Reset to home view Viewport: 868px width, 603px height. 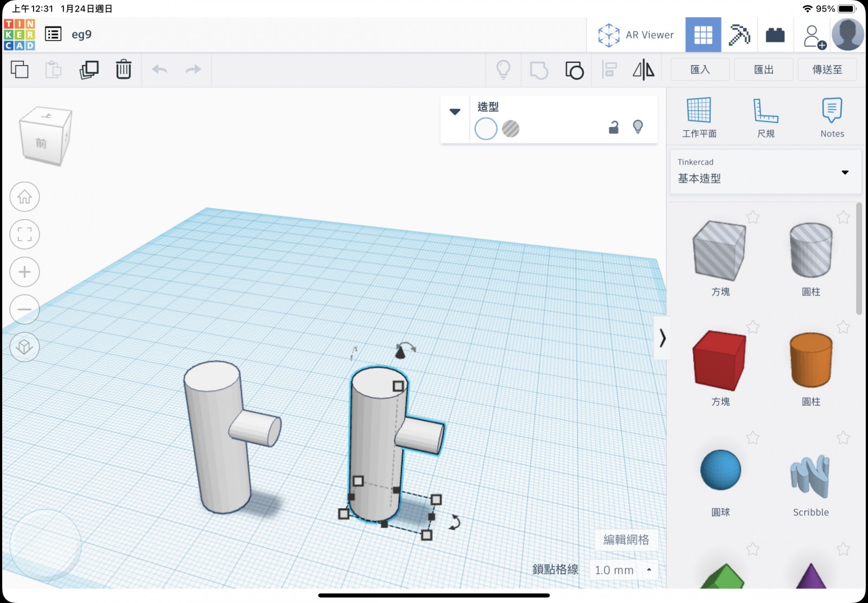point(24,196)
